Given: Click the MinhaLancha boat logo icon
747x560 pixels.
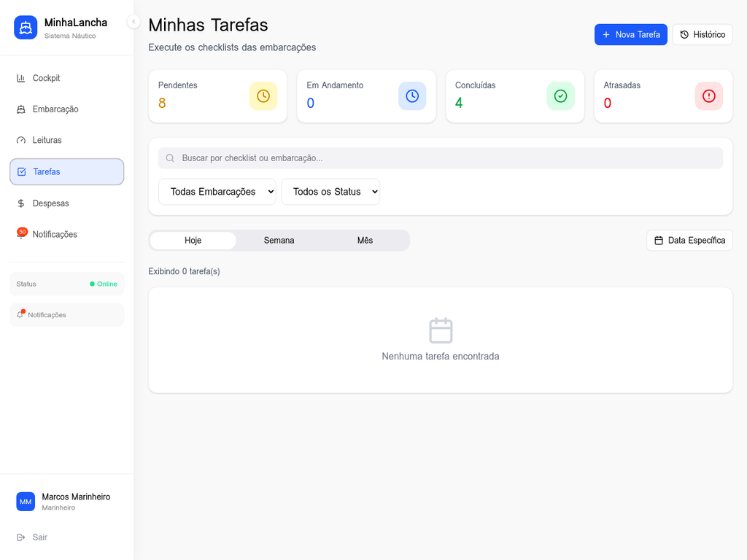Looking at the screenshot, I should (x=26, y=28).
